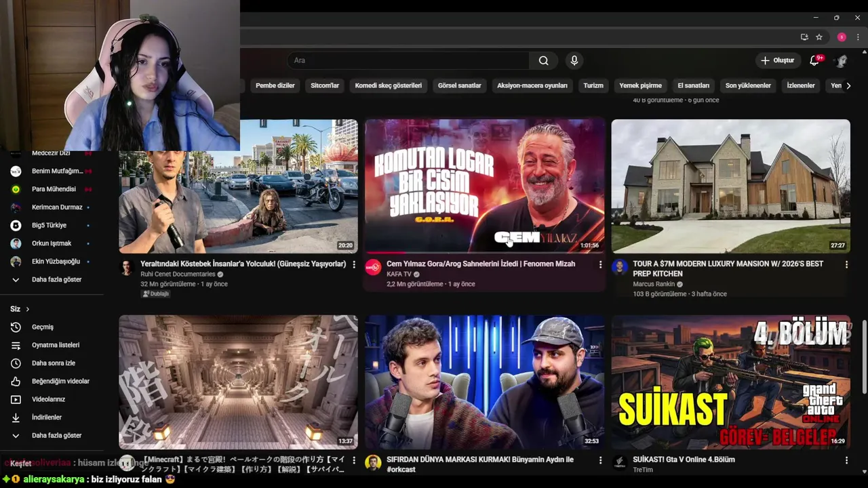Viewport: 868px width, 488px height.
Task: Select the Son yüklenenler chip
Action: click(748, 85)
